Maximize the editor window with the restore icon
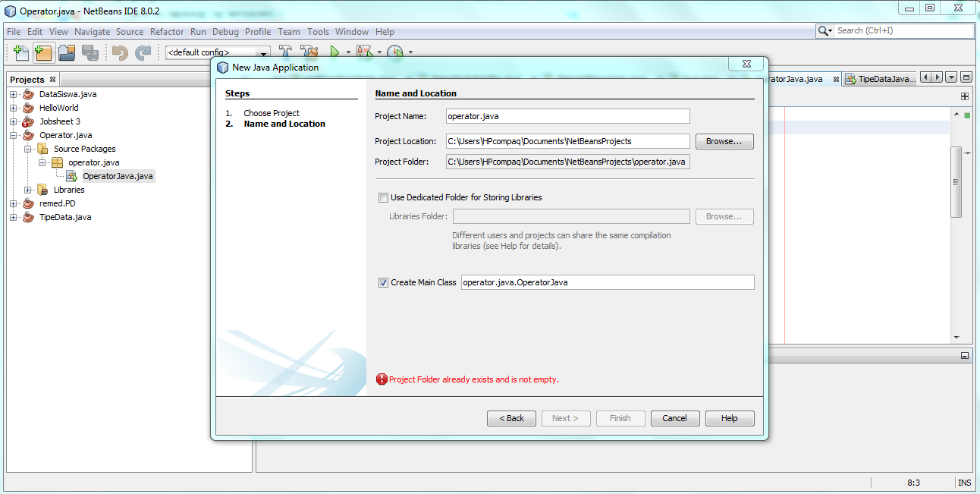This screenshot has height=494, width=980. [966, 77]
